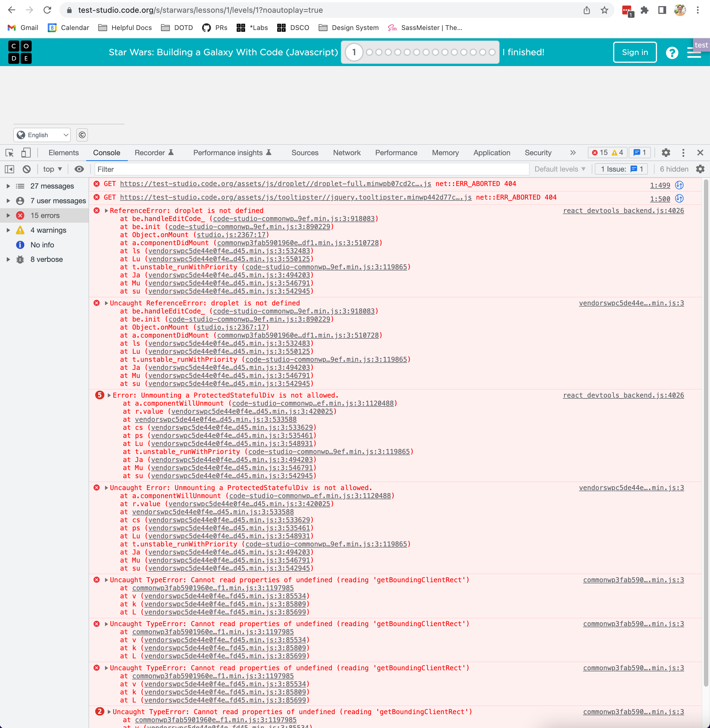Click the console vertical scrollbar
This screenshot has width=710, height=728.
[x=706, y=433]
